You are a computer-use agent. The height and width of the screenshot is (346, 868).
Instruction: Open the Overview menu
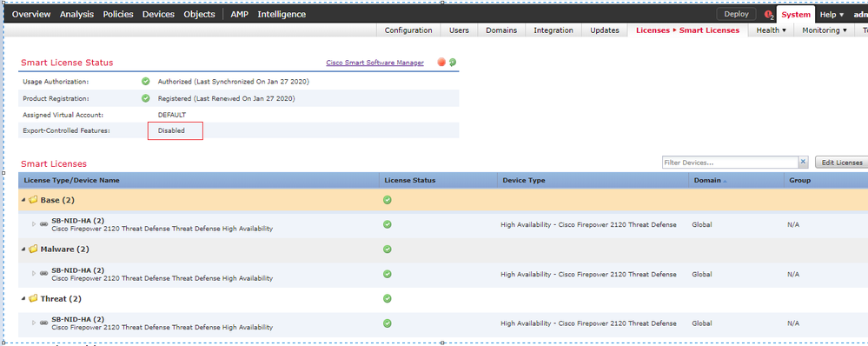click(x=31, y=15)
